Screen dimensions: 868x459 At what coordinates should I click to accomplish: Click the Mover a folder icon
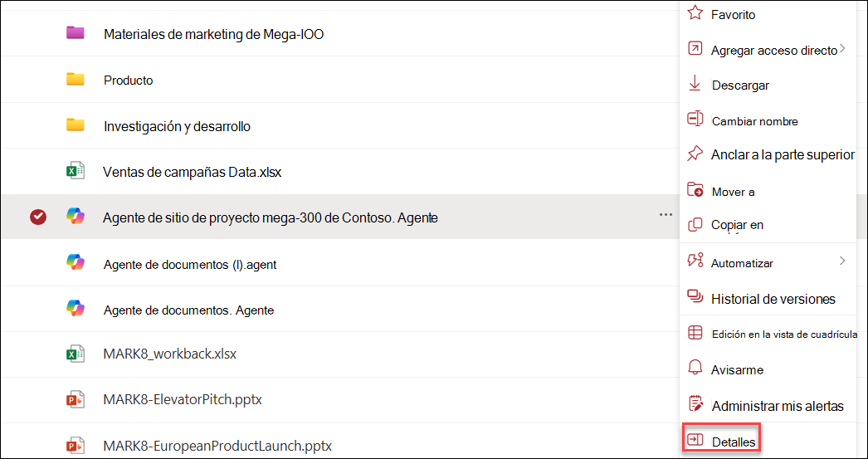pyautogui.click(x=695, y=191)
